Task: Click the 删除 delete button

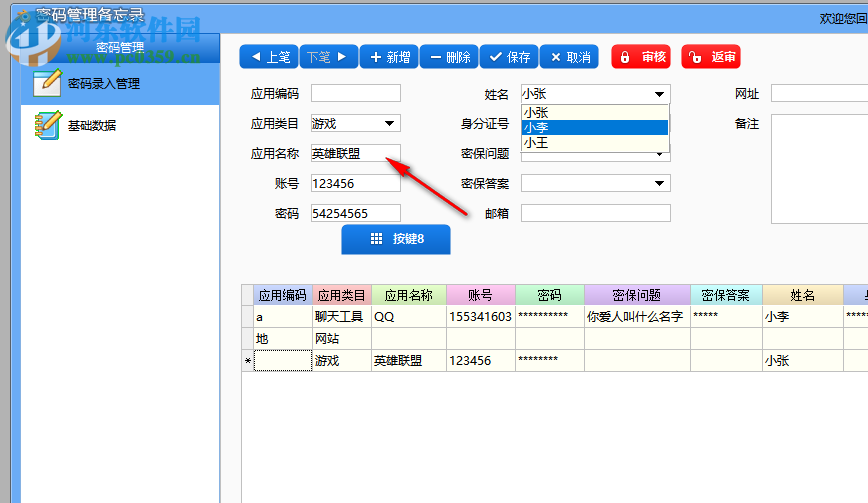Action: [x=449, y=57]
